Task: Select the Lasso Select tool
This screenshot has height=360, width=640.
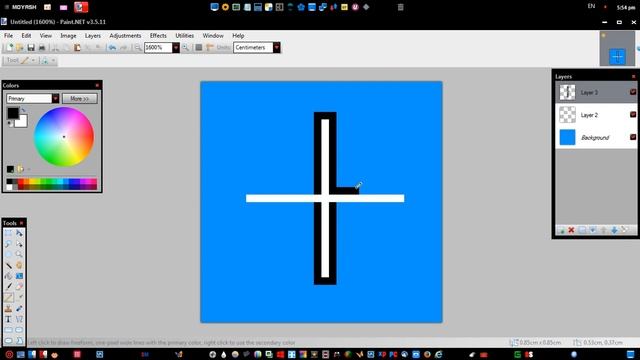Action: pos(8,244)
